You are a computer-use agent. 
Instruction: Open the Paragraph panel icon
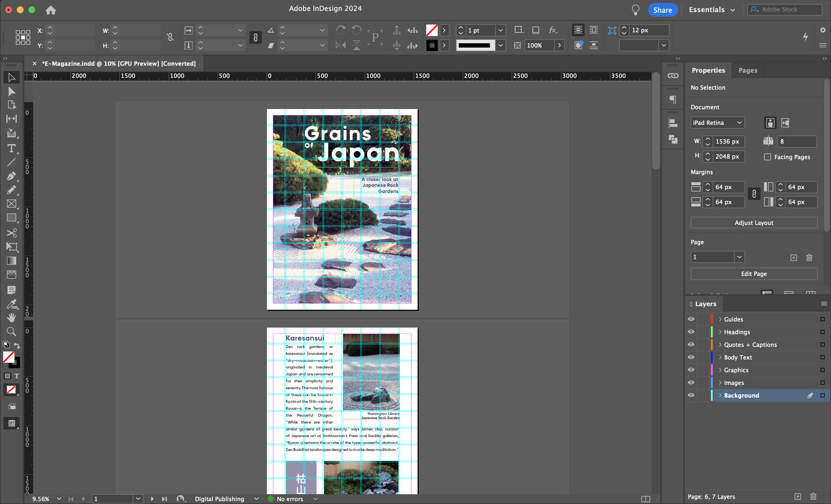(673, 100)
